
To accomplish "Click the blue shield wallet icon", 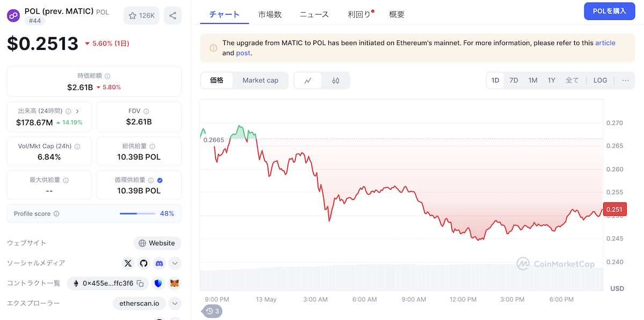I will pos(158,283).
